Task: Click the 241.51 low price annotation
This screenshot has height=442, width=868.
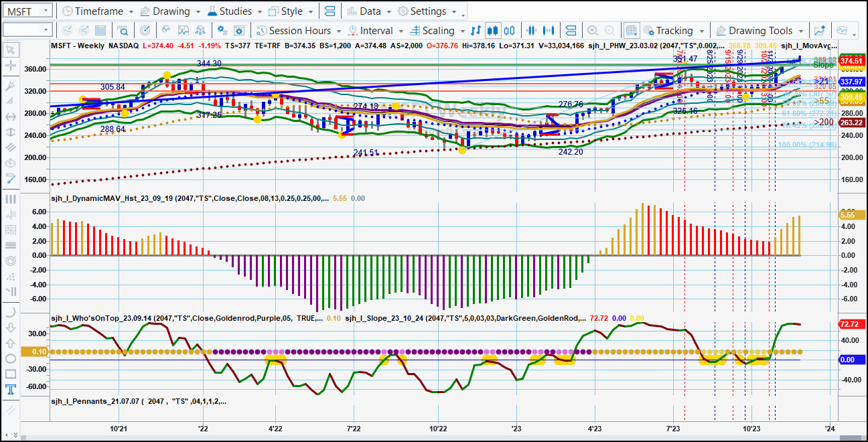Action: coord(366,153)
